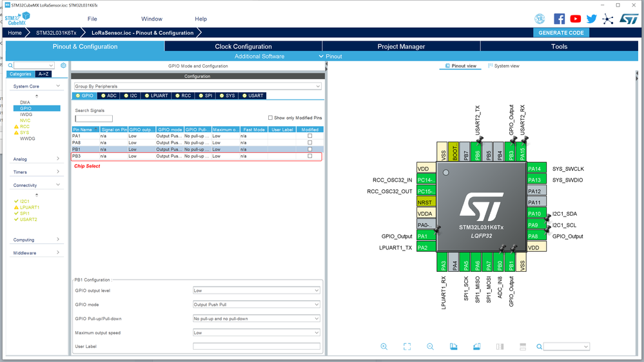Click the pin search magnifier icon
This screenshot has width=644, height=362.
tap(540, 347)
